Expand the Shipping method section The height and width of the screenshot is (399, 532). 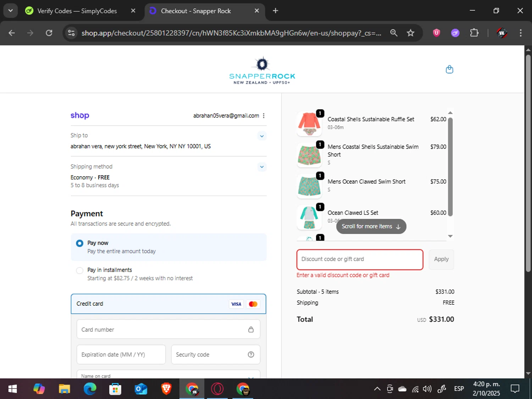coord(262,167)
